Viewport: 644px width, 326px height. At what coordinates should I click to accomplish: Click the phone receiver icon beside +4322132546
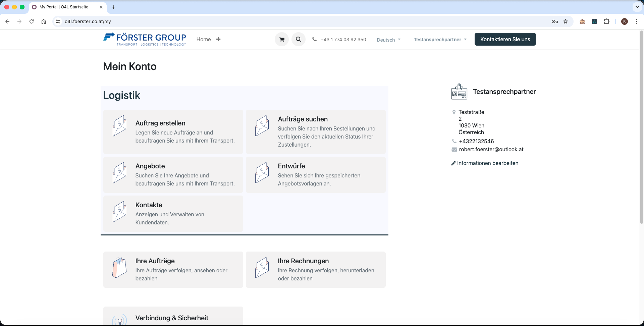[x=454, y=141]
